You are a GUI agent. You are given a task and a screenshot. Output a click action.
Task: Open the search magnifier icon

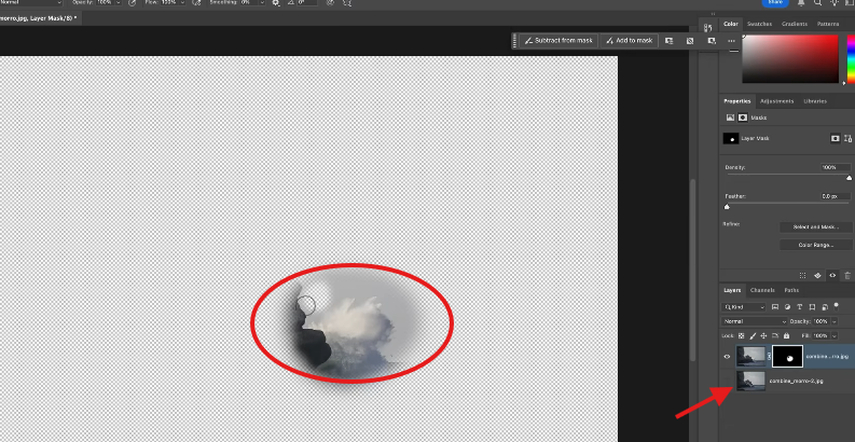818,2
